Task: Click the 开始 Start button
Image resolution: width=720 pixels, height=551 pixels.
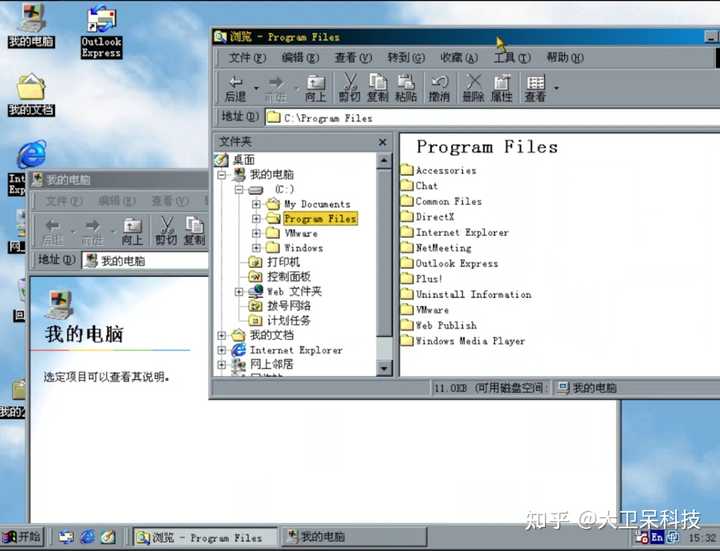Action: 22,537
